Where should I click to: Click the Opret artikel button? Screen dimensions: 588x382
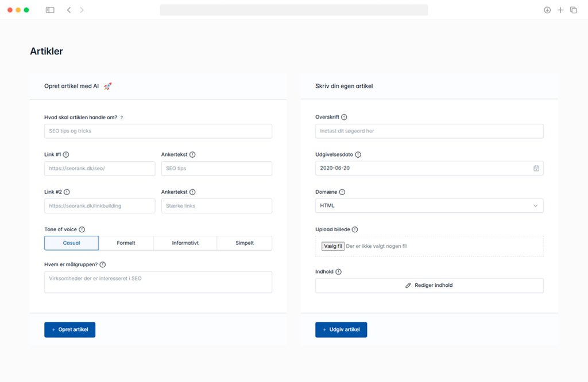(x=69, y=330)
